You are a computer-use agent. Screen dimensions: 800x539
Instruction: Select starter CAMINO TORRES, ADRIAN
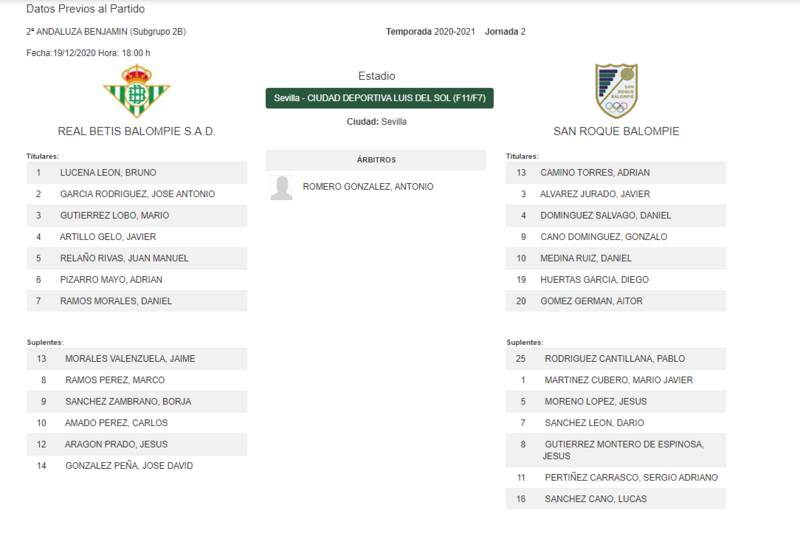point(616,173)
